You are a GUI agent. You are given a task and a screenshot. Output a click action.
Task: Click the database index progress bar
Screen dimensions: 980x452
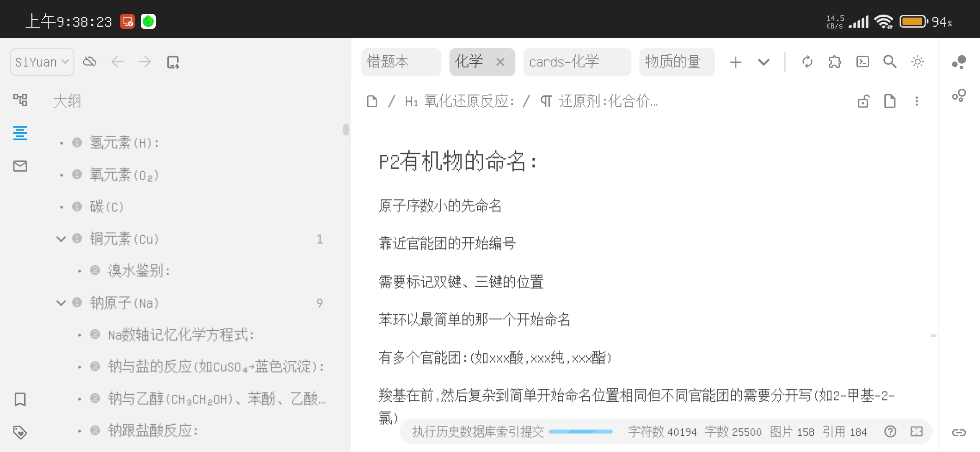coord(580,431)
